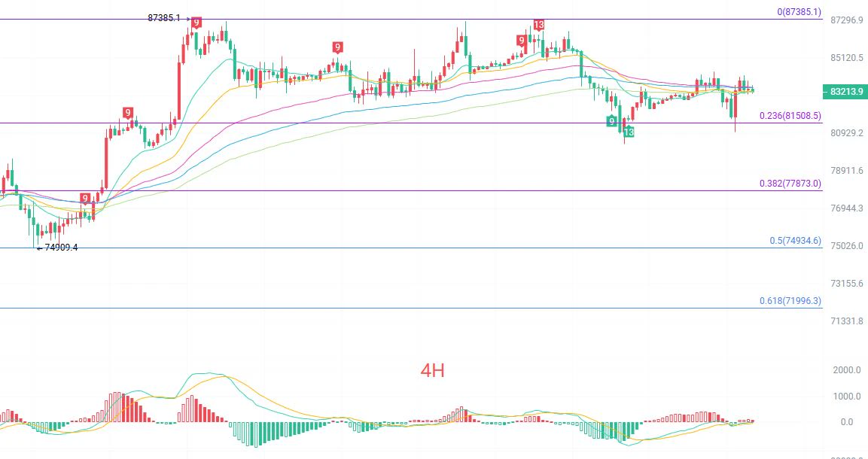The height and width of the screenshot is (459, 868).
Task: Select the 76944.3 price axis value
Action: 847,208
